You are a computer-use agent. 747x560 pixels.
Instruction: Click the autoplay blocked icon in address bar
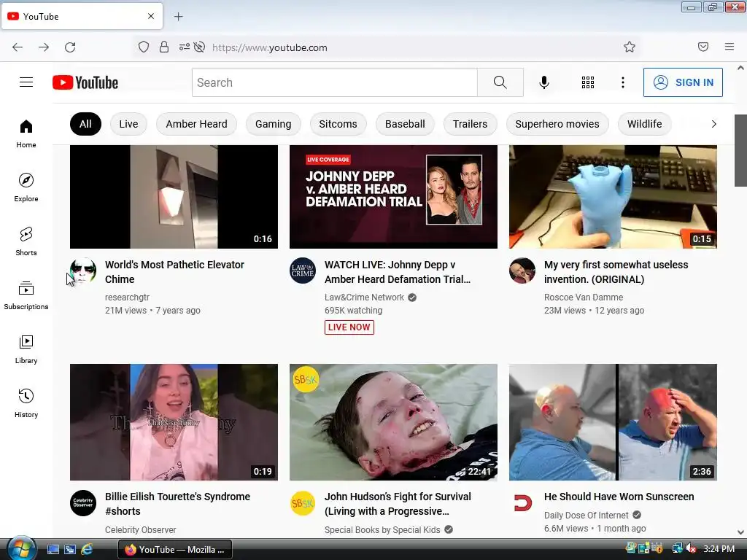click(x=200, y=47)
